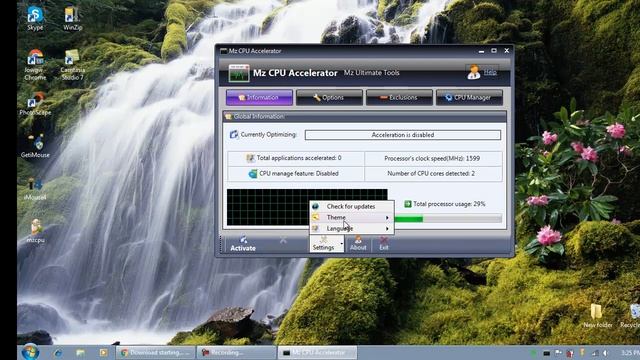Open the Google Chrome desktop shortcut

click(x=35, y=64)
